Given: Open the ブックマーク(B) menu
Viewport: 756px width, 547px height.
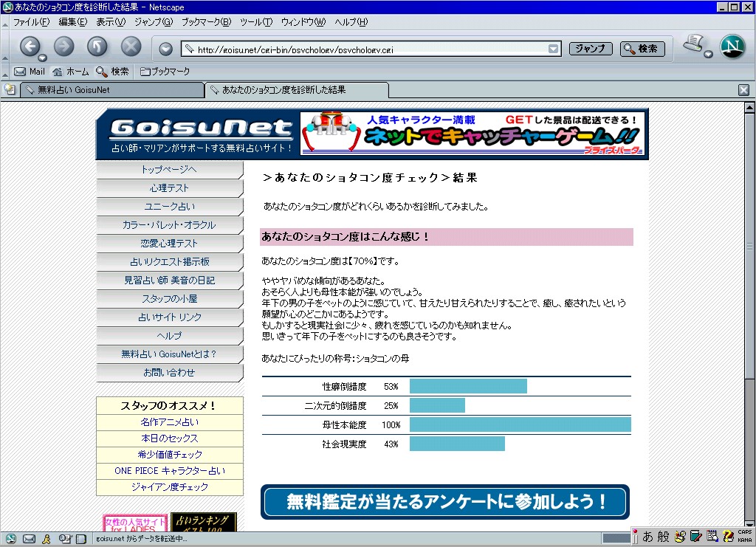Looking at the screenshot, I should [x=207, y=22].
